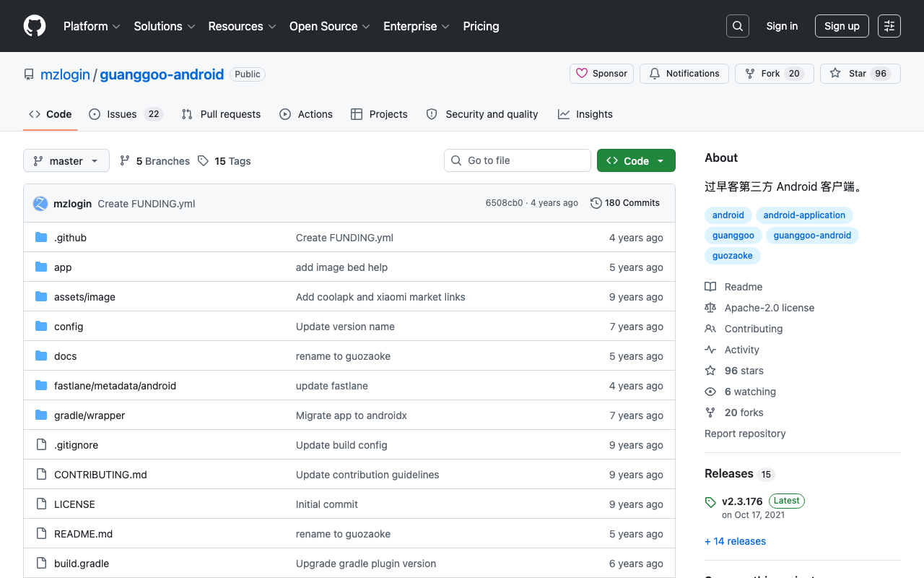Click the mzlogin avatar in commit row
Image resolution: width=924 pixels, height=578 pixels.
point(40,204)
